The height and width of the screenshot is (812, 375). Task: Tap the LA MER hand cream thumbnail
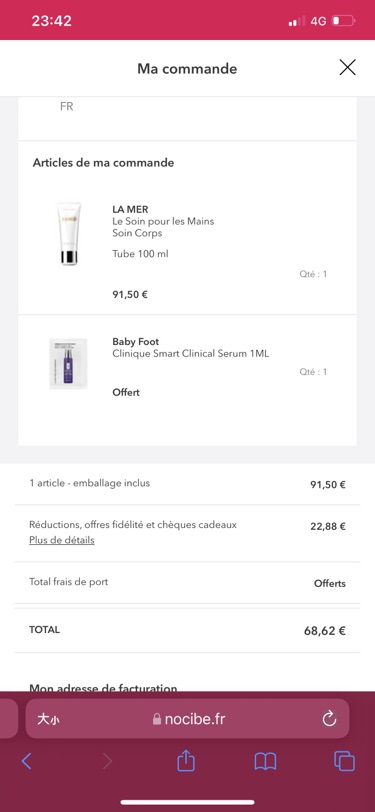(68, 234)
